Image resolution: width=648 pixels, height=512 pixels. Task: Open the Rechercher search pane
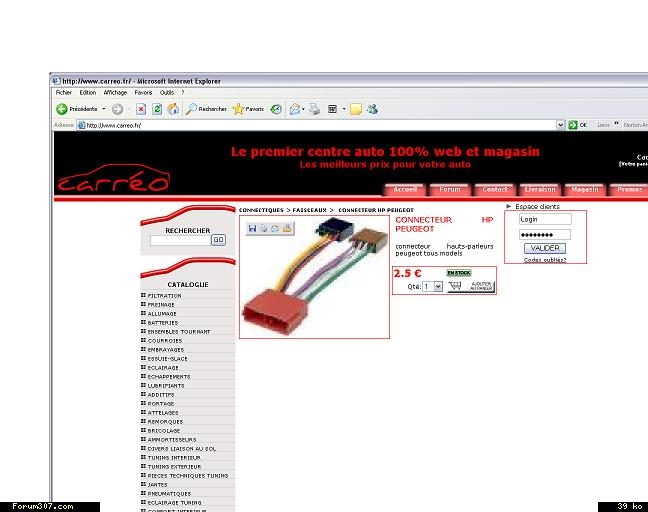click(206, 109)
